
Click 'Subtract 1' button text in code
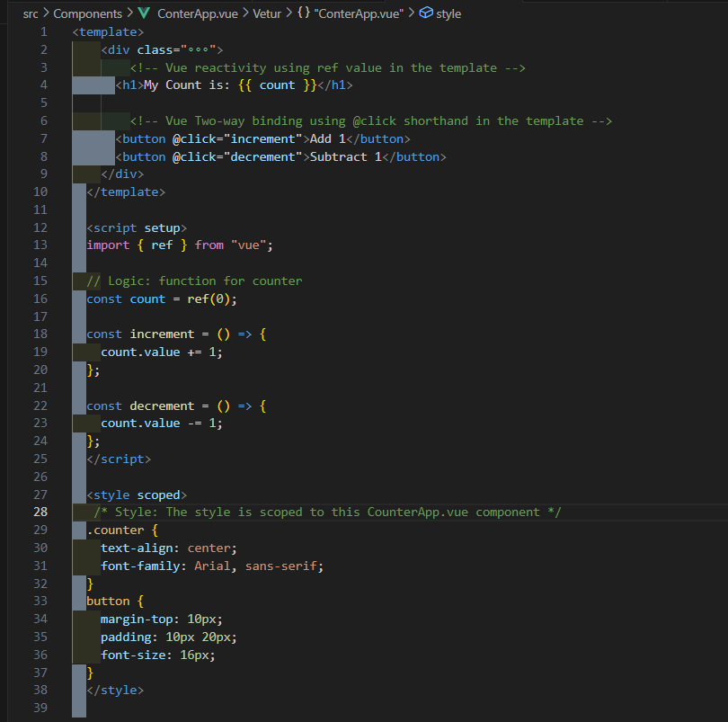(x=346, y=157)
